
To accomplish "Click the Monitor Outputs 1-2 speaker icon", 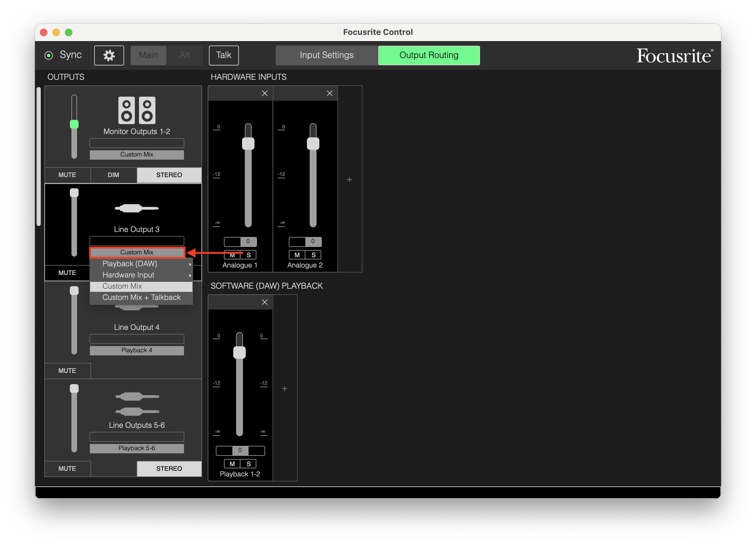I will (137, 110).
